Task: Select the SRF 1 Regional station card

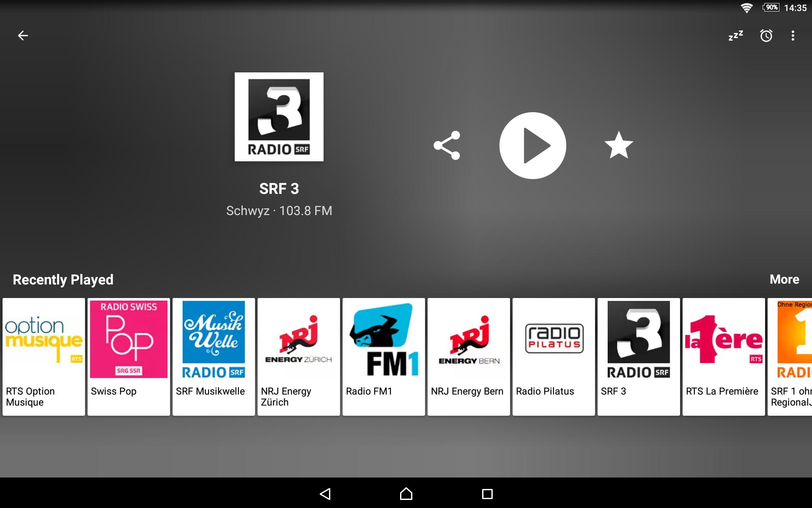Action: tap(790, 357)
